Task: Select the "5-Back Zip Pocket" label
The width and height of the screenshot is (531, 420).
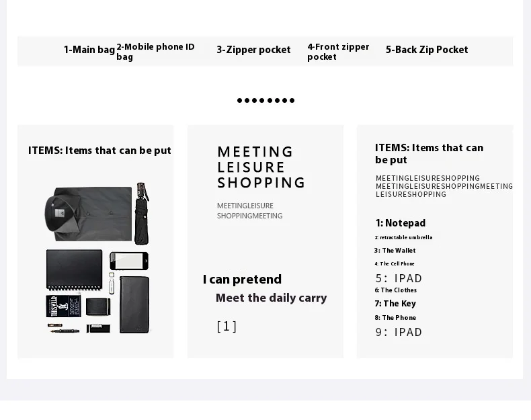Action: pos(427,50)
